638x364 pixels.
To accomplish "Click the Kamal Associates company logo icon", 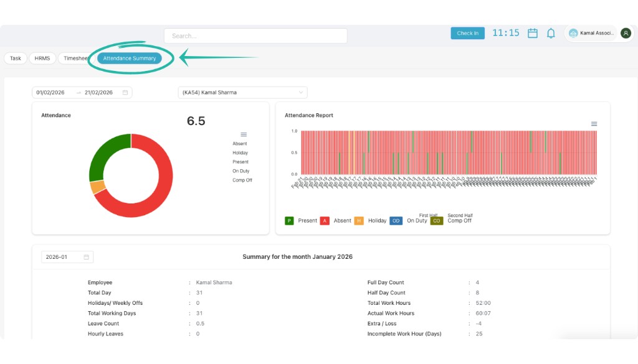I will (x=573, y=34).
